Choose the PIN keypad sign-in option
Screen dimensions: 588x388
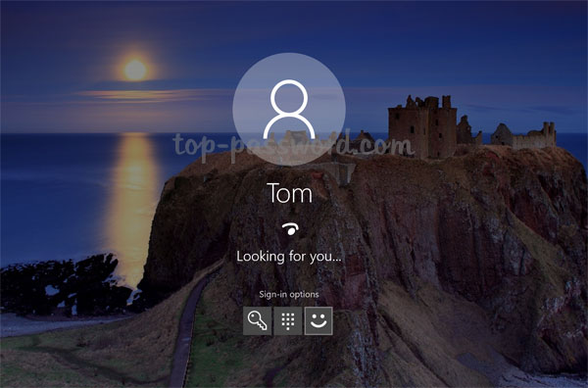click(287, 321)
